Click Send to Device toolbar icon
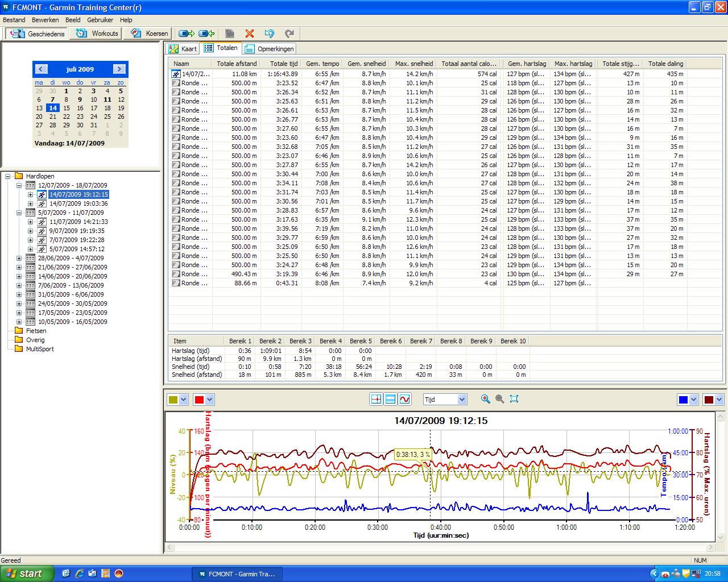Image resolution: width=728 pixels, height=582 pixels. click(187, 34)
